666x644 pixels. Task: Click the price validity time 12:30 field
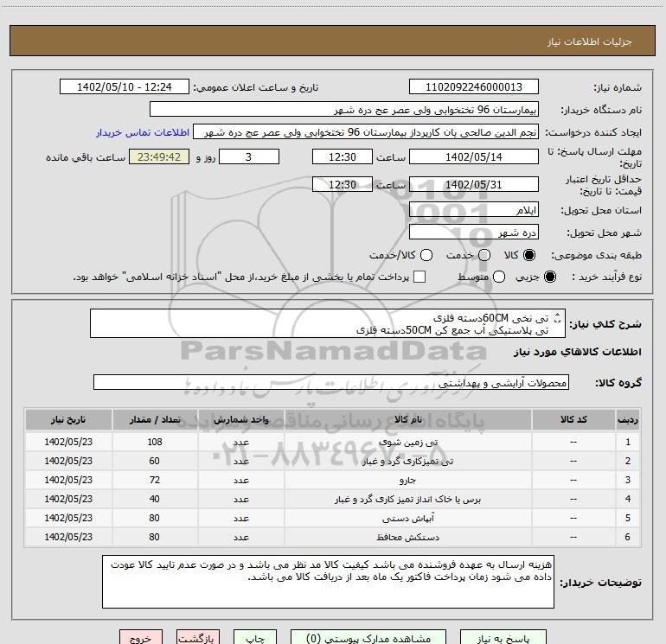coord(343,185)
